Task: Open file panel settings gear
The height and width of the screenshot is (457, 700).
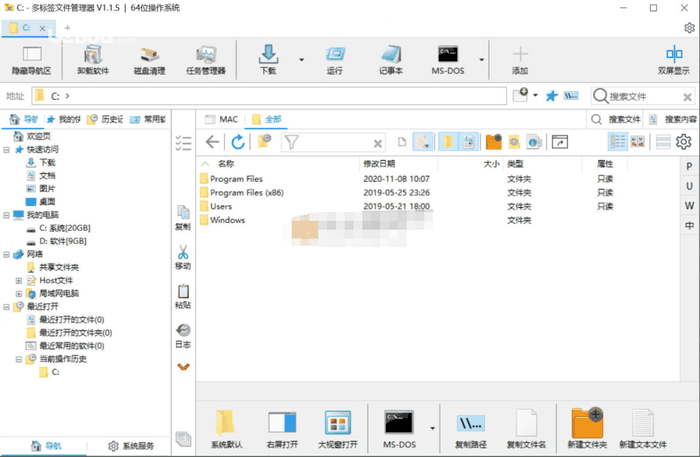Action: pyautogui.click(x=683, y=142)
